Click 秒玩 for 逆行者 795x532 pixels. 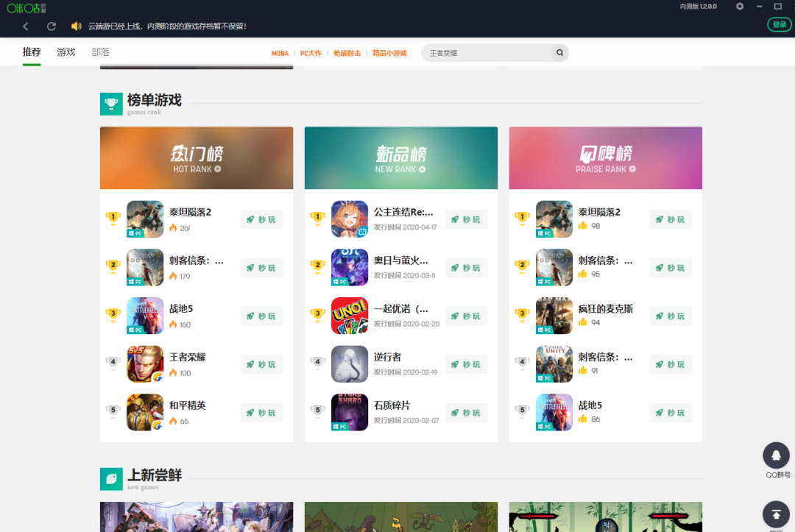(x=467, y=364)
